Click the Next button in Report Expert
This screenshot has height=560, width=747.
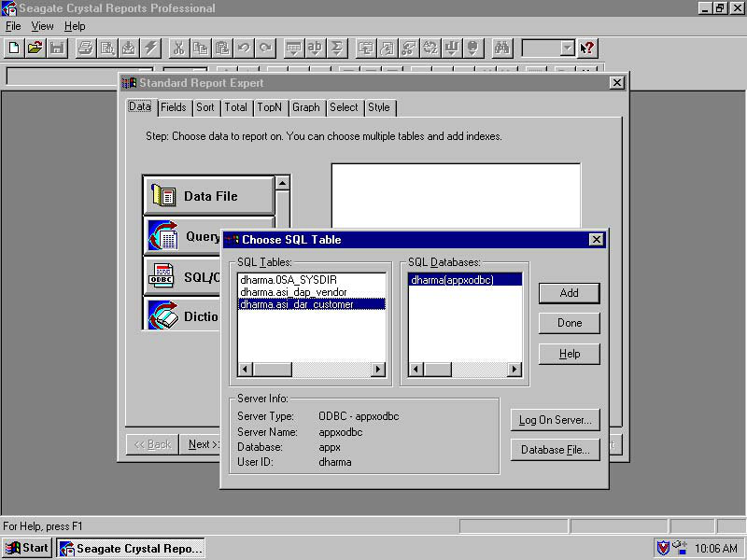pos(201,444)
